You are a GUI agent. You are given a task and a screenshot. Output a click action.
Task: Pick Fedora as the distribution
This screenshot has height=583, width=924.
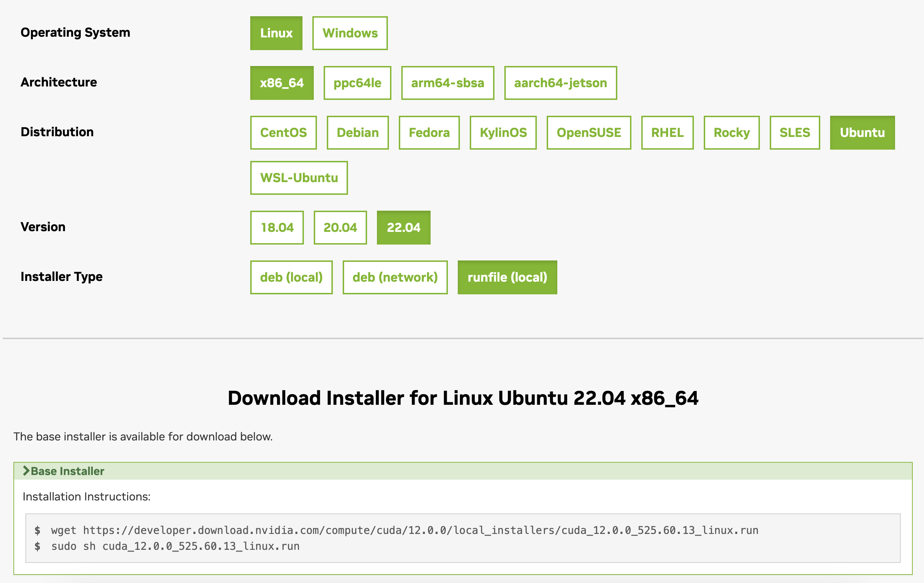coord(429,132)
